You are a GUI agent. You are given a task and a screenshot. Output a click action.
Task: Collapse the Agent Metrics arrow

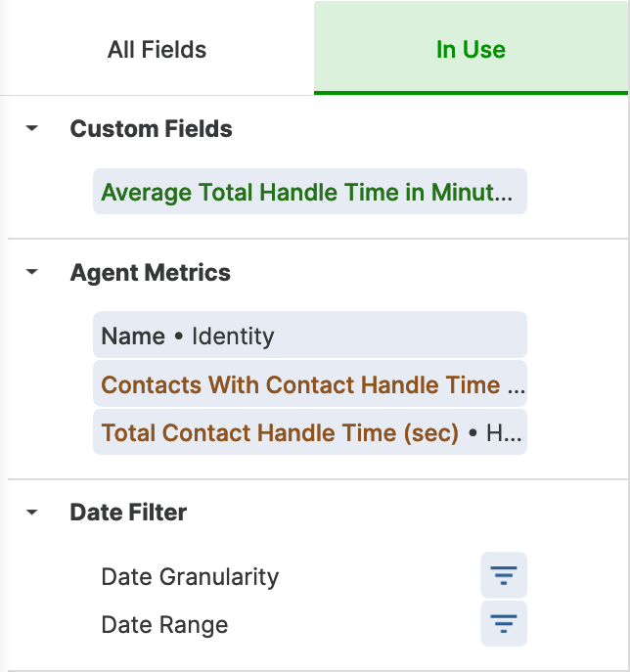(32, 272)
